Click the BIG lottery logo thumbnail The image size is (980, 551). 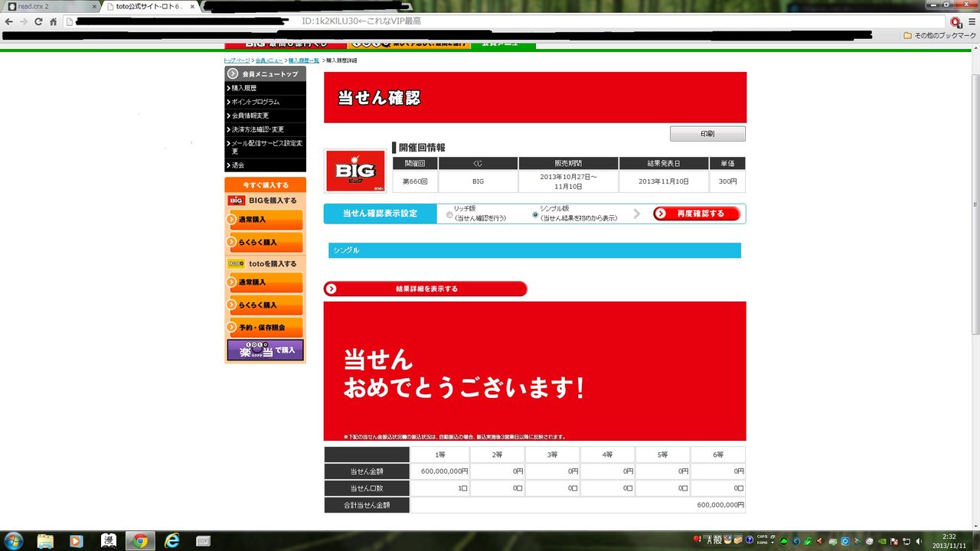355,170
